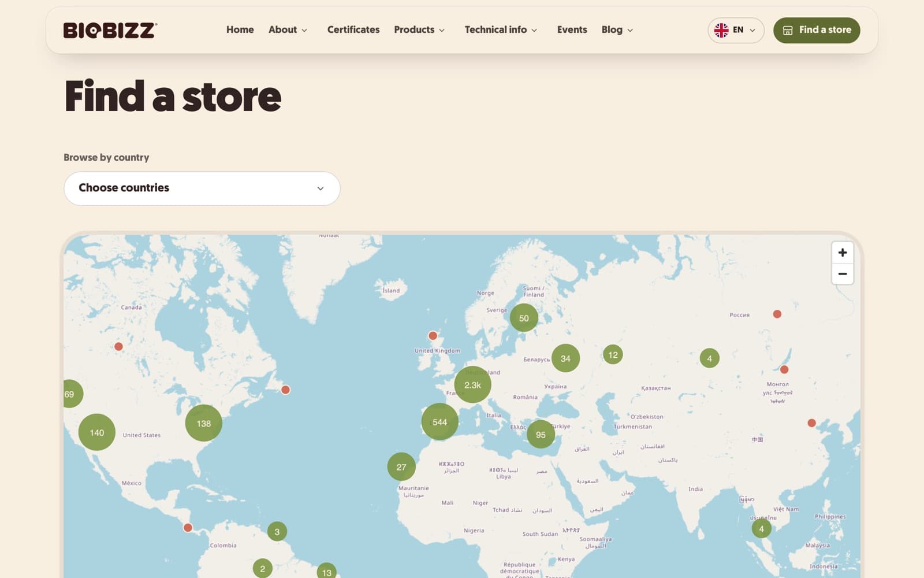Go to the Home page
Screen dimensions: 924x578
tap(240, 30)
